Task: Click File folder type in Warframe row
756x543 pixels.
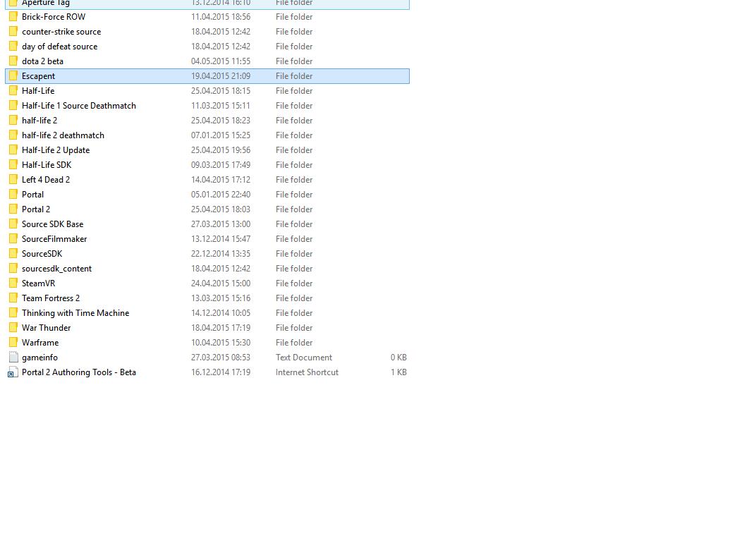Action: click(294, 343)
